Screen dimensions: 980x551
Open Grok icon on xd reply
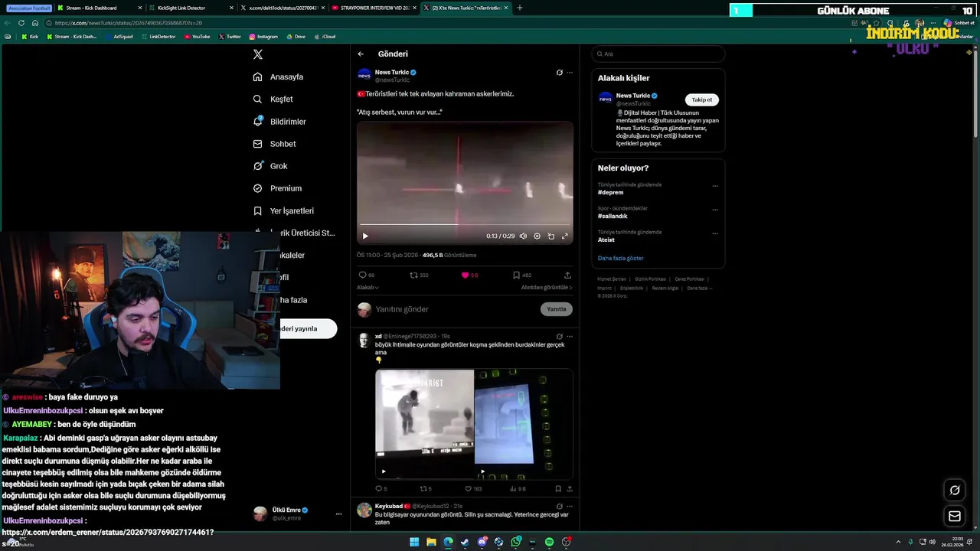click(x=560, y=336)
